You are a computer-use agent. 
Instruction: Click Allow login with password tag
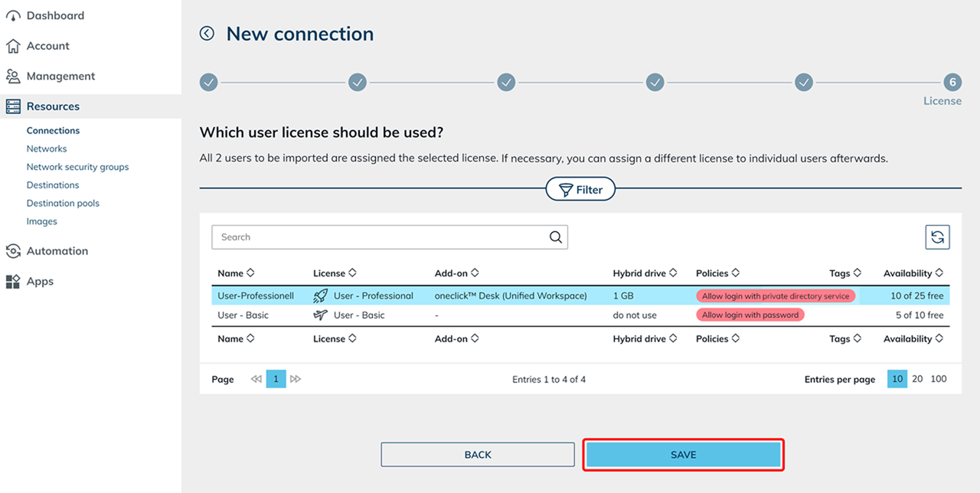pos(750,315)
